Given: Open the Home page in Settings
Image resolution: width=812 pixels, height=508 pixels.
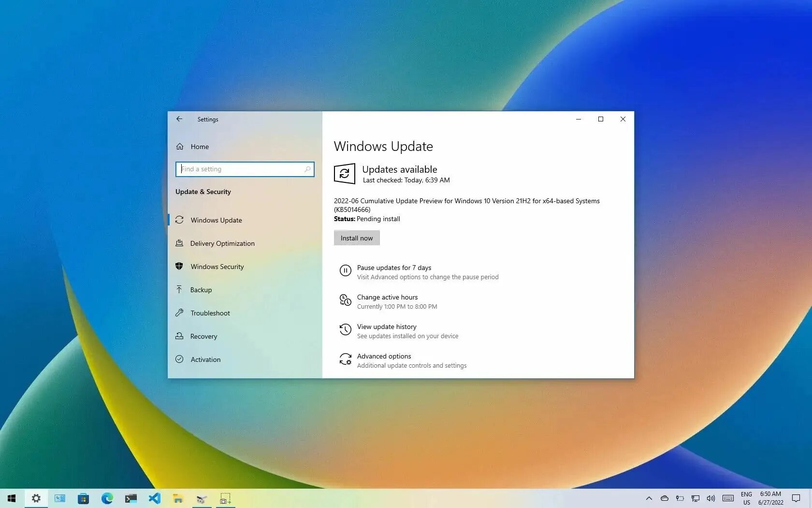Looking at the screenshot, I should 200,147.
